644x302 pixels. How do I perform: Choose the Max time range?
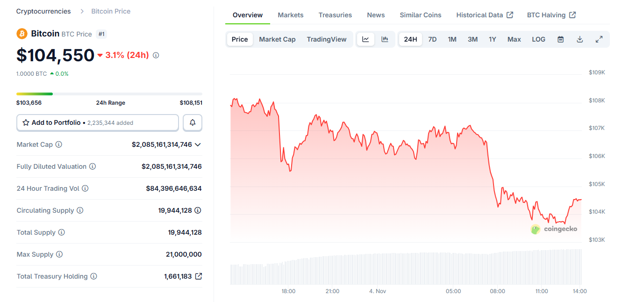514,39
